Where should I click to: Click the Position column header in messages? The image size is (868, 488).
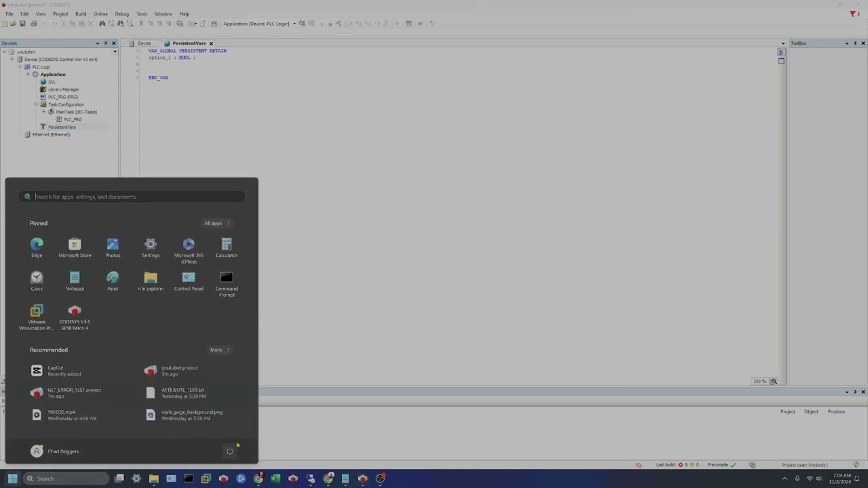point(836,411)
